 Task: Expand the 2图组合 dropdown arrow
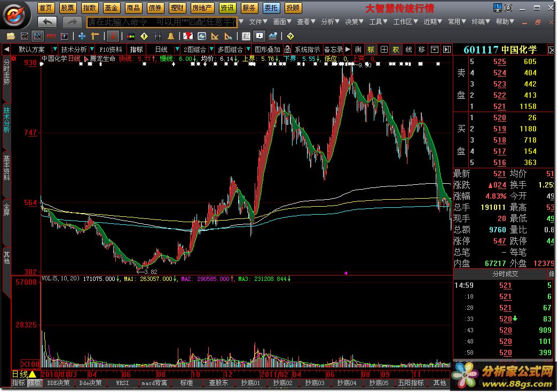point(211,49)
